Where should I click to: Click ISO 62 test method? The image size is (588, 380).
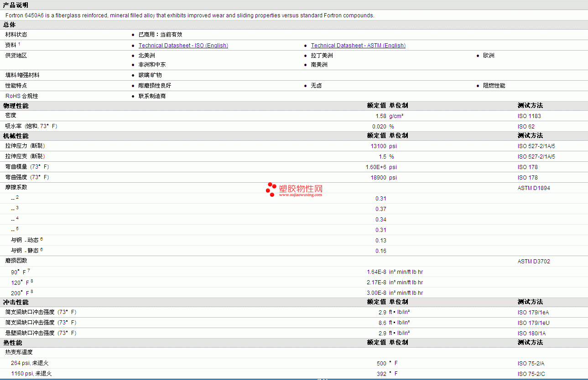click(526, 127)
